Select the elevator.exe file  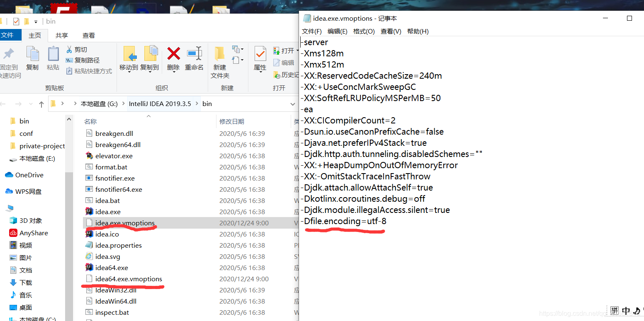tap(114, 156)
